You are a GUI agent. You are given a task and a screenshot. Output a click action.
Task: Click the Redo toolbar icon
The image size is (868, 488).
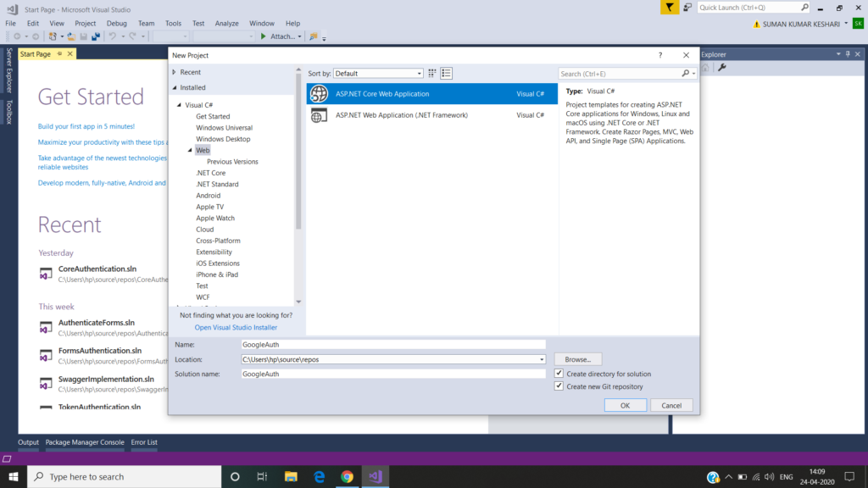[x=133, y=36]
